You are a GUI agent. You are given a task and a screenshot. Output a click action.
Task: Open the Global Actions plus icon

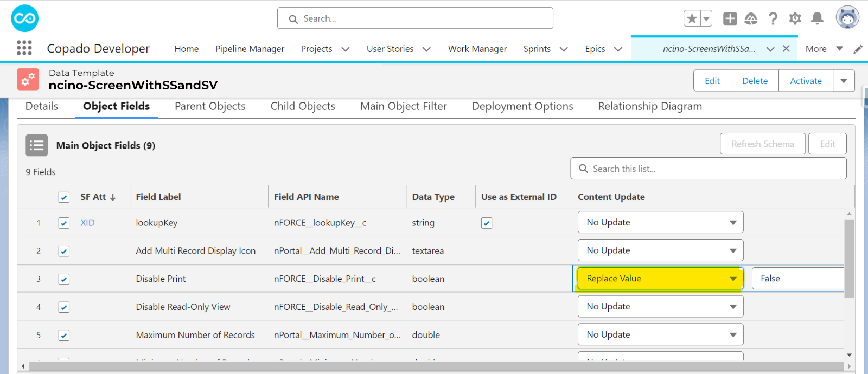(730, 18)
